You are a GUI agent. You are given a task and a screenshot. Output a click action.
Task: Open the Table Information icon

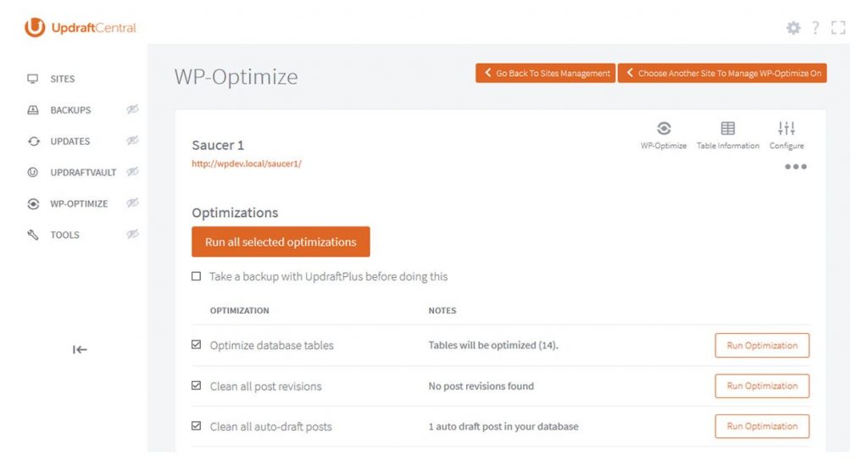727,129
